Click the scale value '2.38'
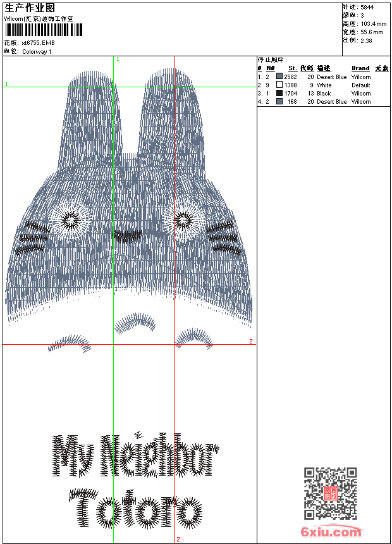 coord(366,40)
